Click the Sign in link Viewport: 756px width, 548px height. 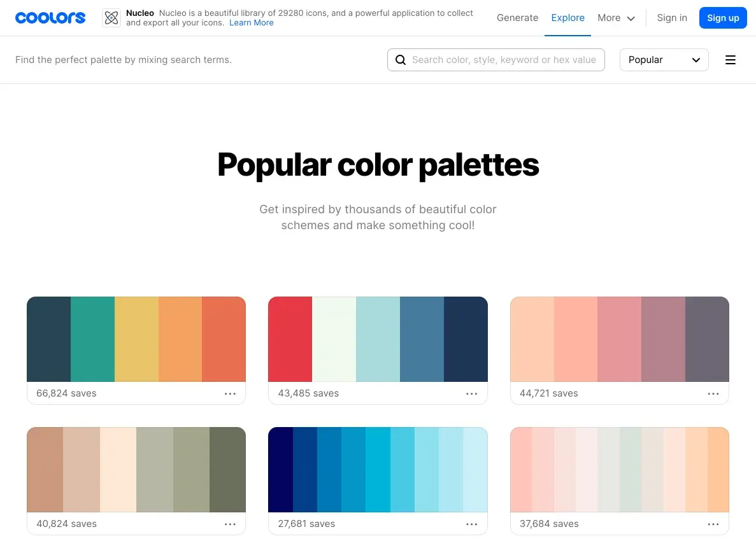click(672, 18)
